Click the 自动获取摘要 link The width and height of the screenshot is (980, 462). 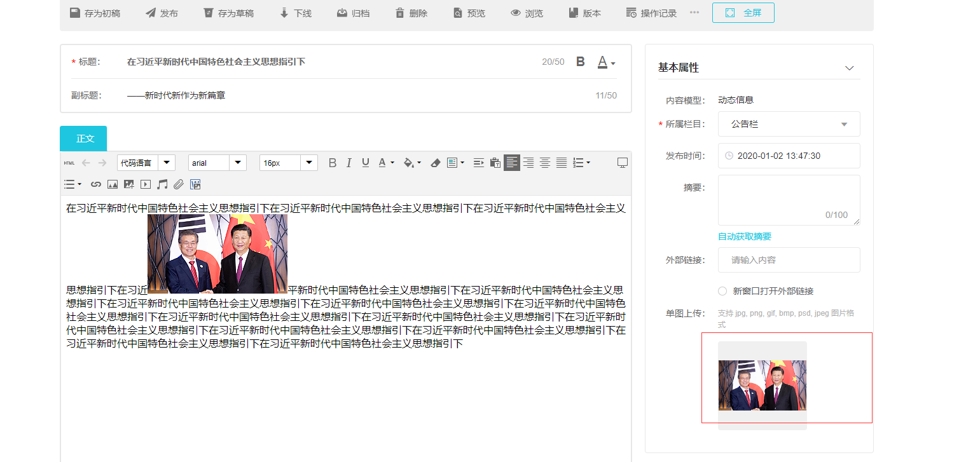(x=745, y=236)
